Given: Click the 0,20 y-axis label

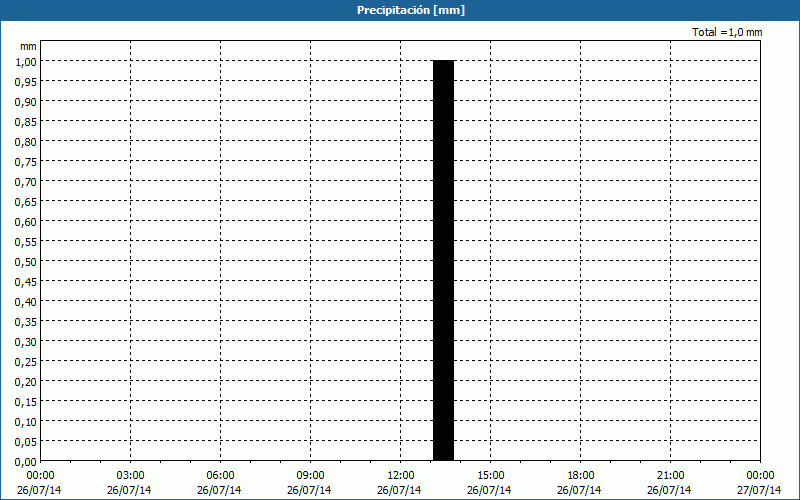Looking at the screenshot, I should coord(26,382).
